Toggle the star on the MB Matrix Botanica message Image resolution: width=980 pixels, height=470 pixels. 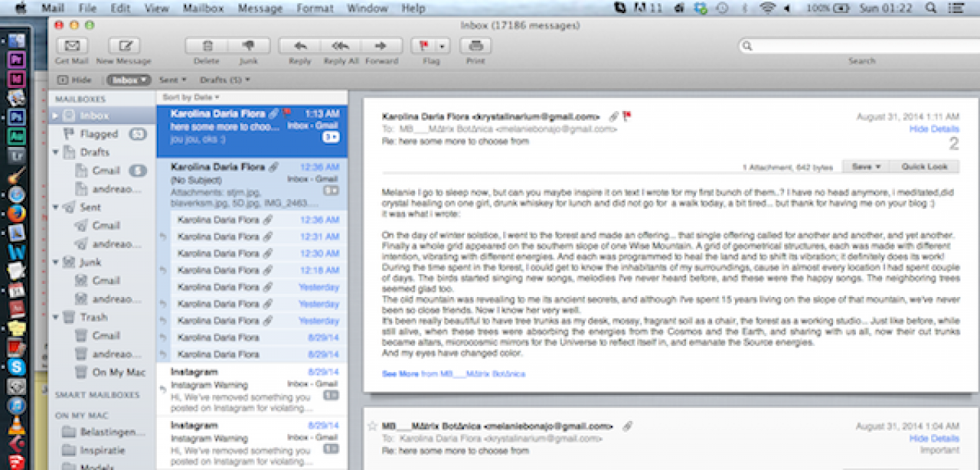pos(373,426)
